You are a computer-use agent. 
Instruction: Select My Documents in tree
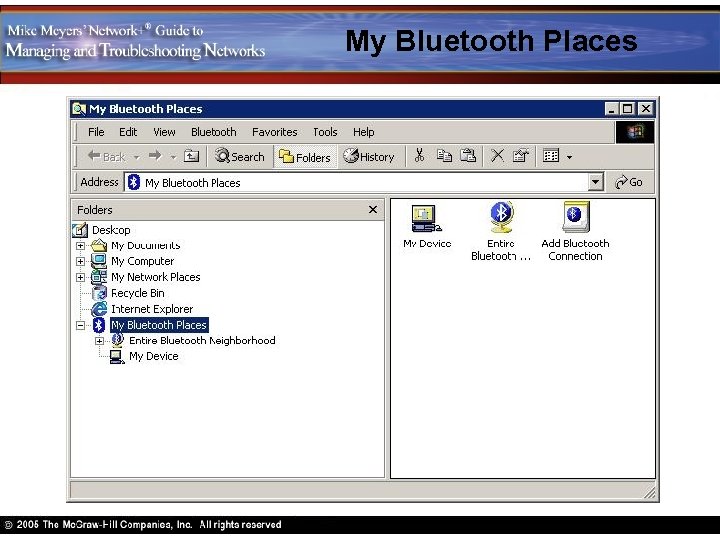146,246
